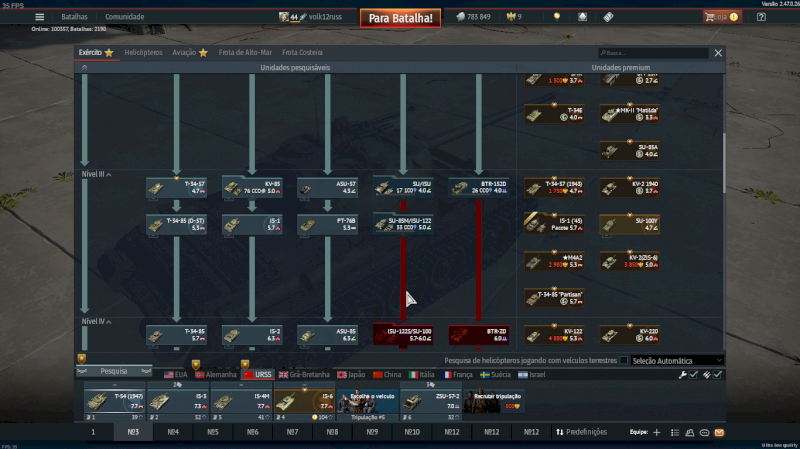
Task: Select the Israel nation tab
Action: [532, 375]
